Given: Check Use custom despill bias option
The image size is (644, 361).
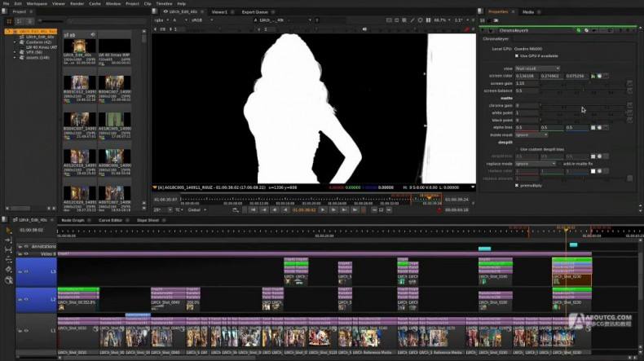Looking at the screenshot, I should click(x=517, y=149).
